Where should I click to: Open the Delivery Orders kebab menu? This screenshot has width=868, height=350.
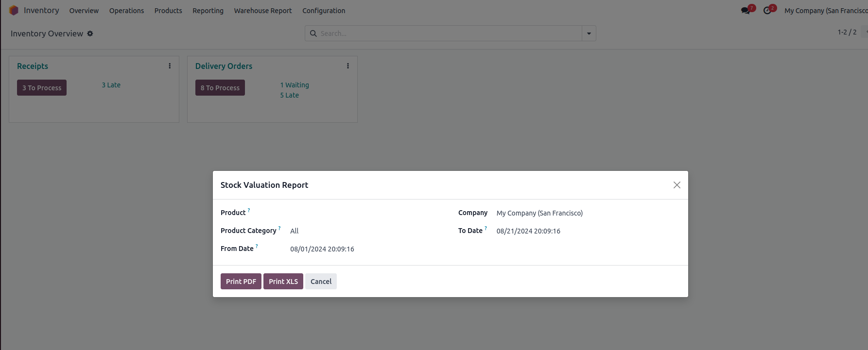tap(348, 66)
